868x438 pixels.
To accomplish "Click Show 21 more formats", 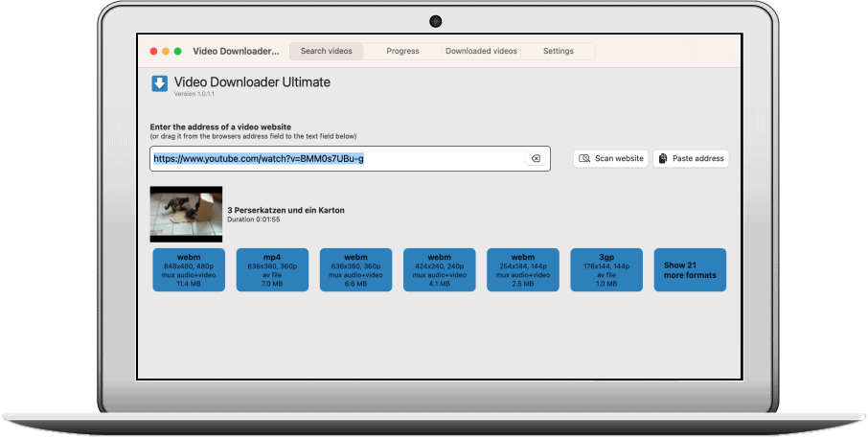I will pos(691,269).
